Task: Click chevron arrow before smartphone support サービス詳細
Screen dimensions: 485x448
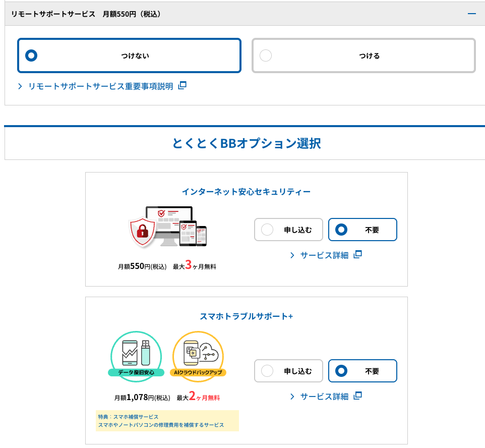Action: [x=292, y=396]
